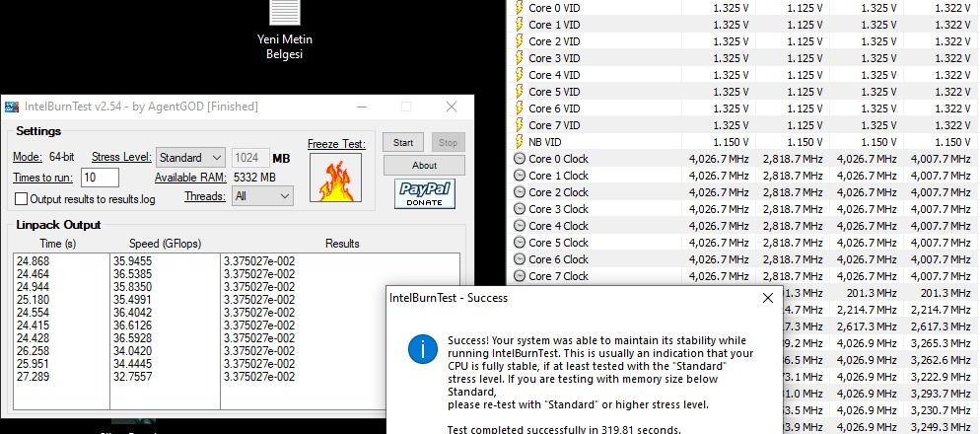Click the Time (s) column header
The height and width of the screenshot is (434, 980).
coord(59,244)
